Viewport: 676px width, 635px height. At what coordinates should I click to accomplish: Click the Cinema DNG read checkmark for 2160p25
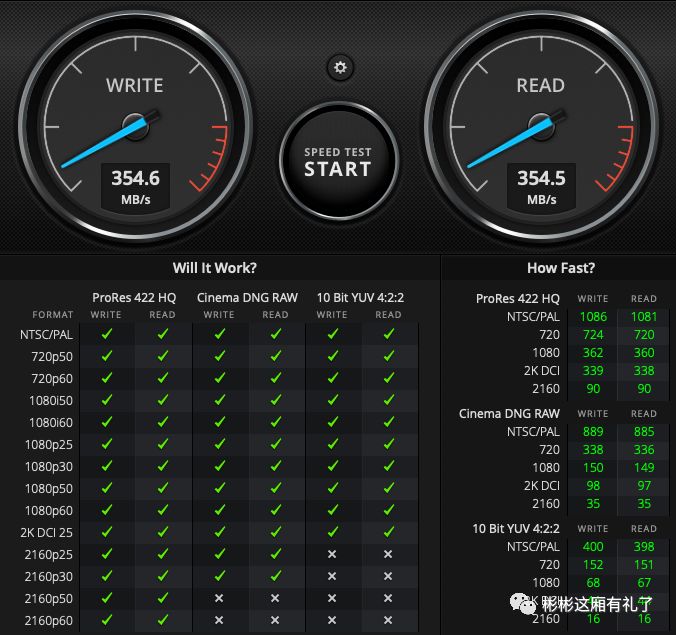click(x=275, y=554)
